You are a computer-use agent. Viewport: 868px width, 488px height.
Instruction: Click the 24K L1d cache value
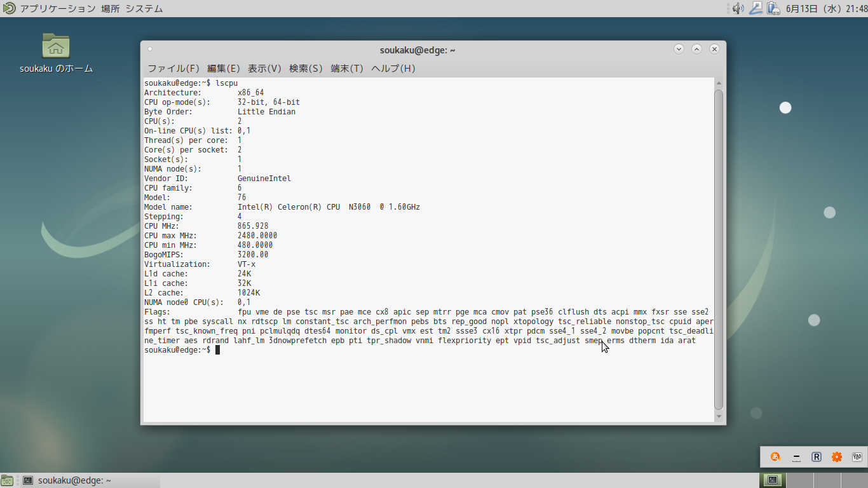click(x=244, y=274)
